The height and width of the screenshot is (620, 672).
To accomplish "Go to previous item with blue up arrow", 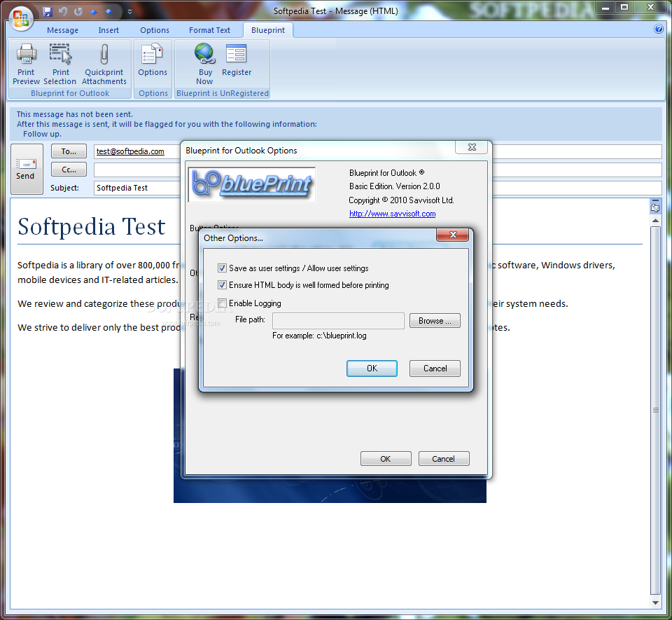I will (x=94, y=12).
